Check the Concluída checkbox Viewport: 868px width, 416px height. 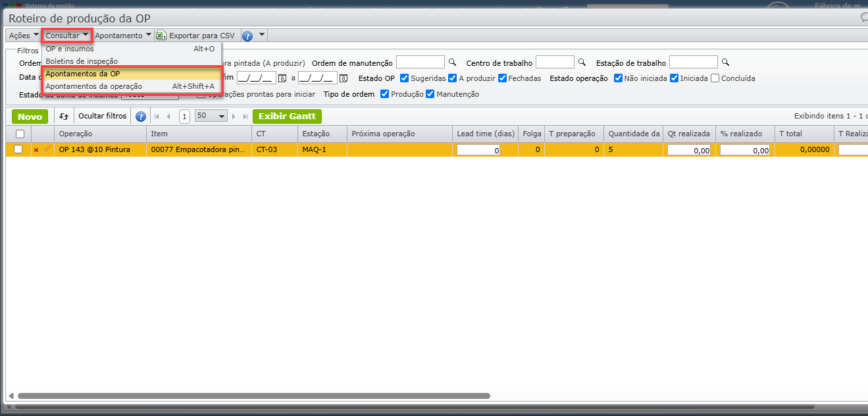(x=715, y=78)
